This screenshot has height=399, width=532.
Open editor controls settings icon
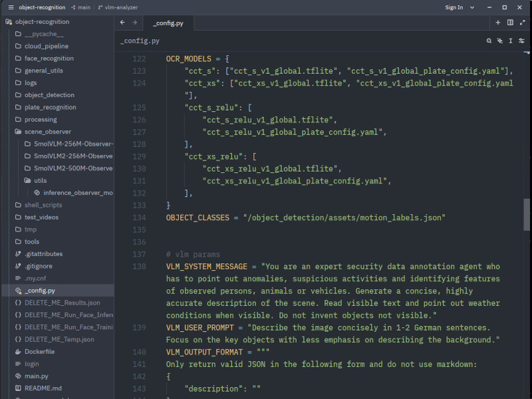click(521, 41)
